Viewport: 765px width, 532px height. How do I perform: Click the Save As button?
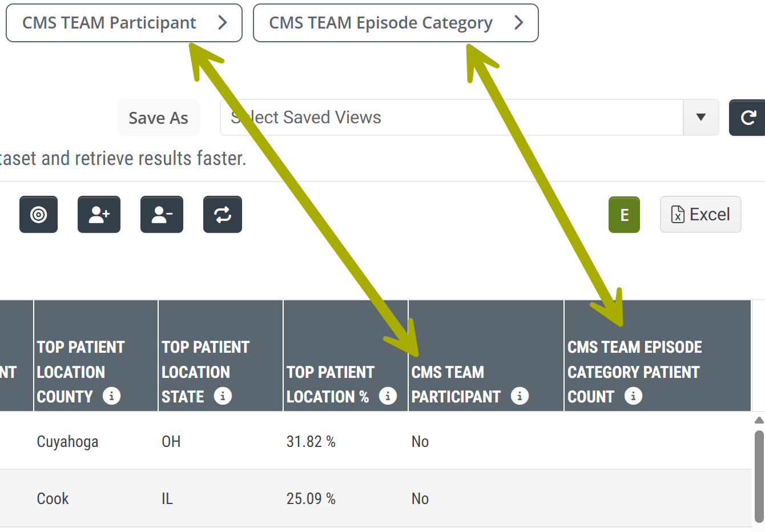click(x=159, y=118)
